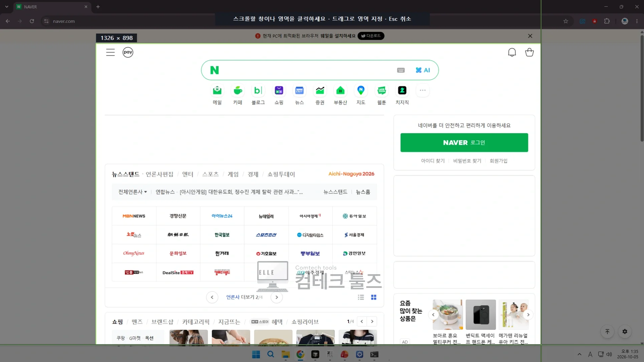Open the Stock (증권) shortcut icon
Viewport: 644px width, 362px height.
pos(320,90)
